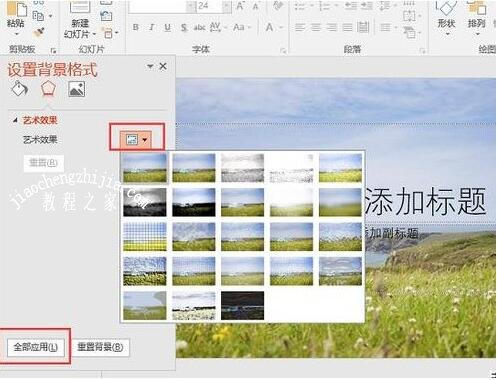Click the Increase Indent icon
The image size is (497, 380).
367,6
